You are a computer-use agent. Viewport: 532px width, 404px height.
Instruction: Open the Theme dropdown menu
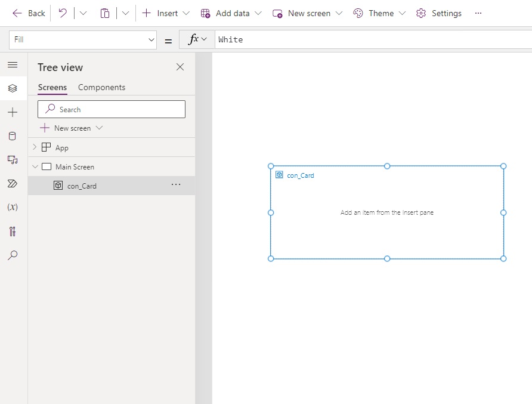pyautogui.click(x=379, y=13)
